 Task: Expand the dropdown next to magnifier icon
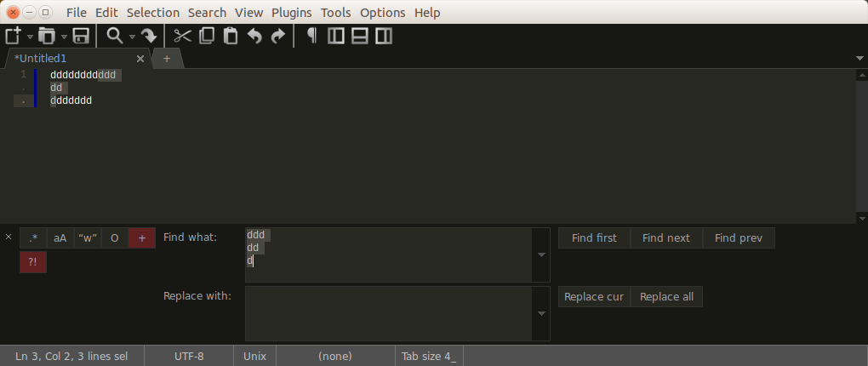point(129,37)
